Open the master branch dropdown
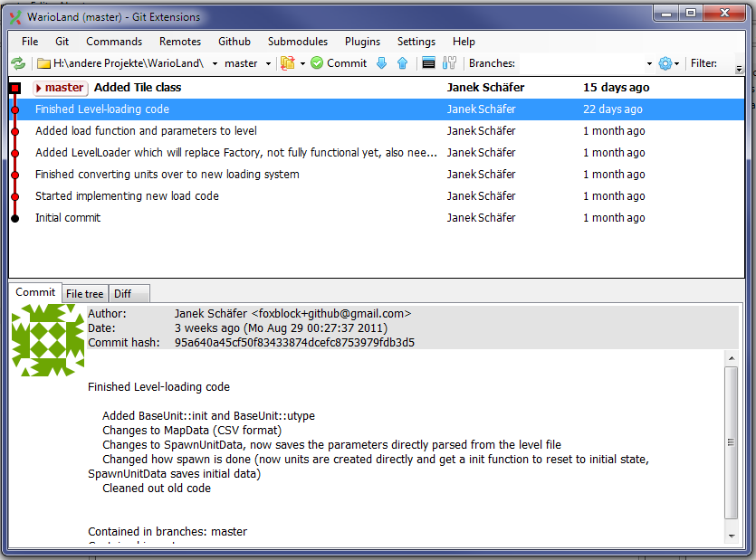 click(x=269, y=64)
